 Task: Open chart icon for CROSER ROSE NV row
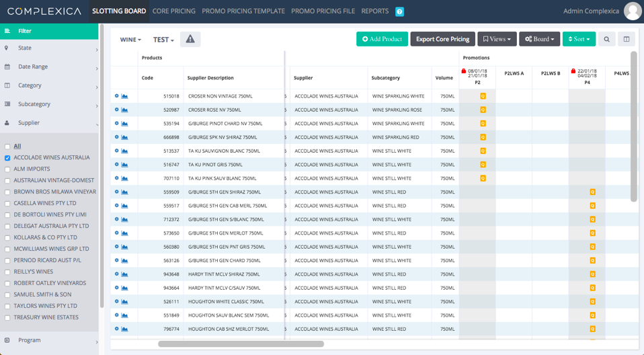pos(124,110)
